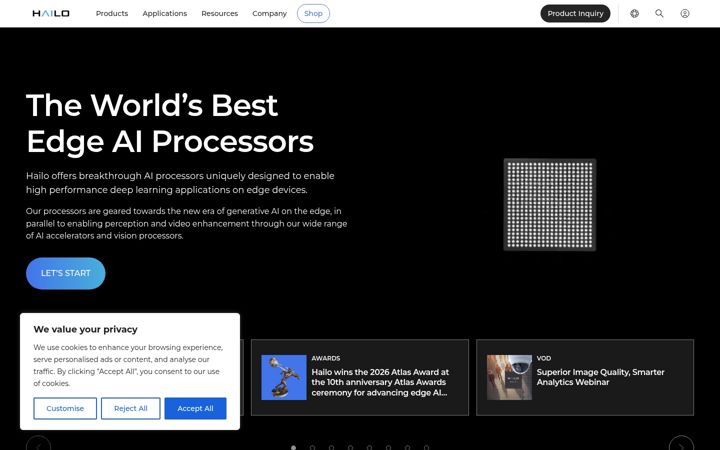This screenshot has width=720, height=450.
Task: Open the Products menu
Action: (112, 13)
